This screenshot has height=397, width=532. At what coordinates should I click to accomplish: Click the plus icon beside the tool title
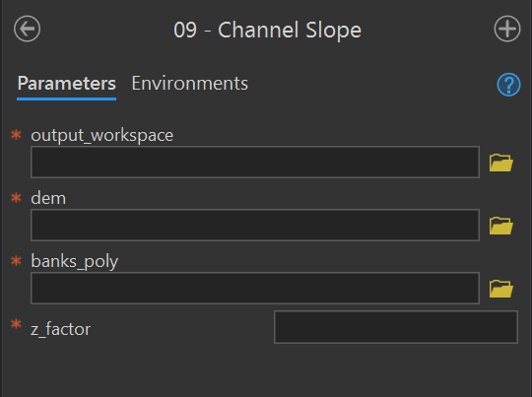point(507,29)
